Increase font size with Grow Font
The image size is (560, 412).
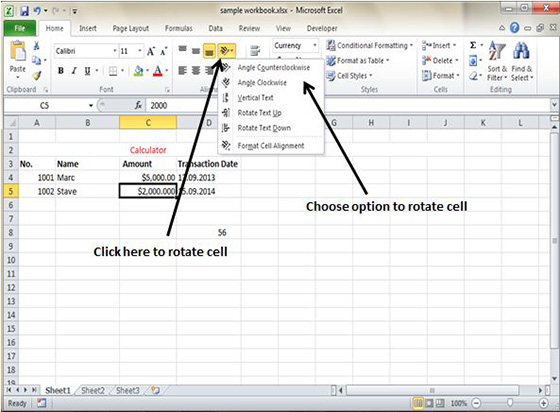click(x=151, y=51)
